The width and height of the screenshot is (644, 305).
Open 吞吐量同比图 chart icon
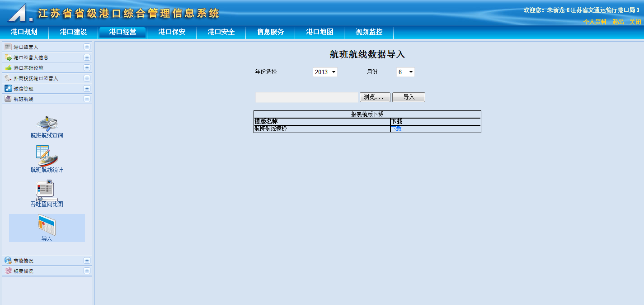pos(47,190)
